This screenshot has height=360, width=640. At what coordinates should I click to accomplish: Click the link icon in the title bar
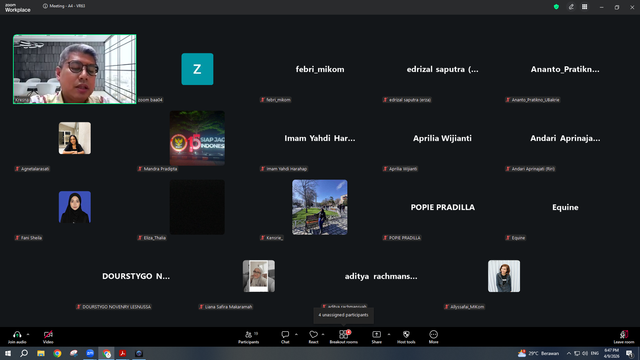coord(571,7)
